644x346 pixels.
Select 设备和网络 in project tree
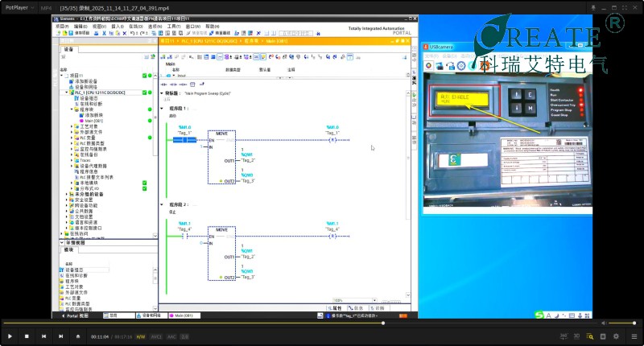click(83, 87)
